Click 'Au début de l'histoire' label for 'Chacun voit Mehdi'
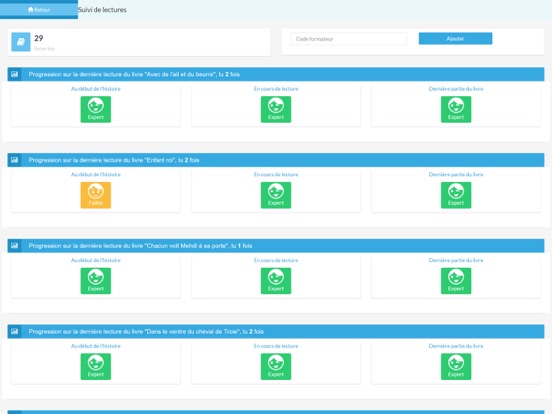Viewport: 552px width, 414px height. [96, 260]
